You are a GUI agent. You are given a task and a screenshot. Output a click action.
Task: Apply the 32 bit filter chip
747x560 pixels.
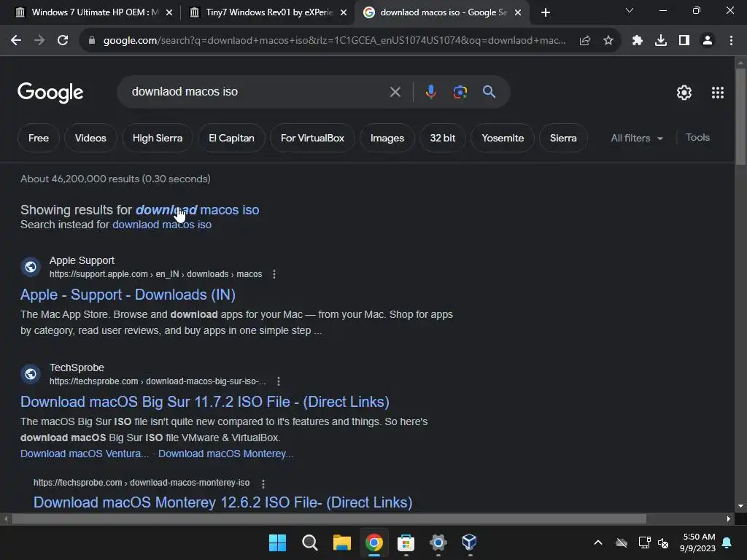tap(443, 138)
